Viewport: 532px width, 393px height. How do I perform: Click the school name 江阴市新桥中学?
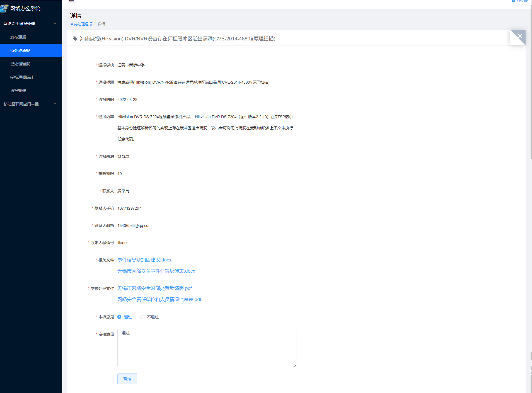(x=131, y=65)
